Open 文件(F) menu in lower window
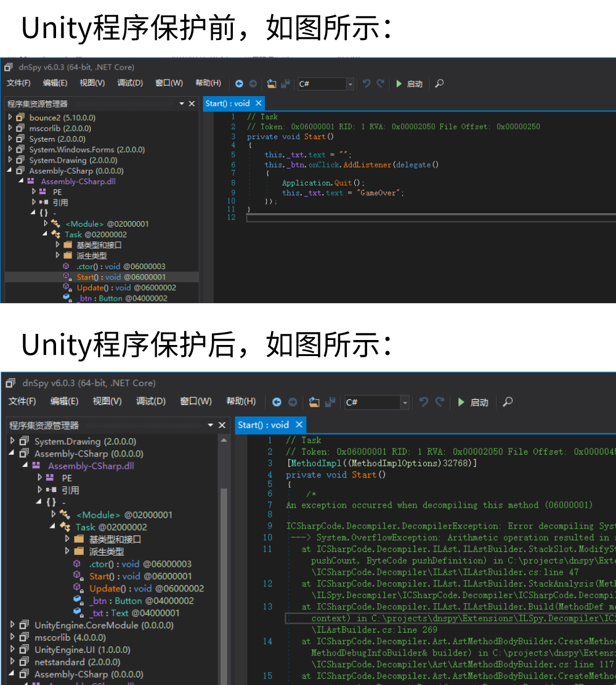616x685 pixels. point(22,401)
